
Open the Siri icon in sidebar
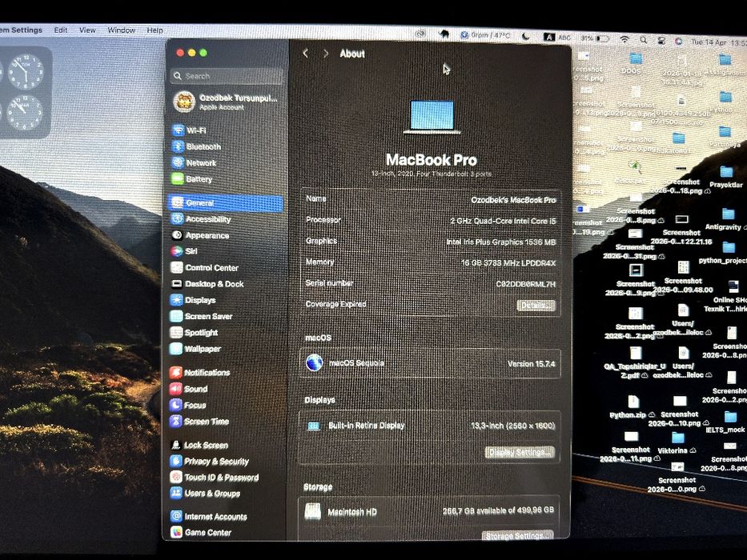pos(177,251)
